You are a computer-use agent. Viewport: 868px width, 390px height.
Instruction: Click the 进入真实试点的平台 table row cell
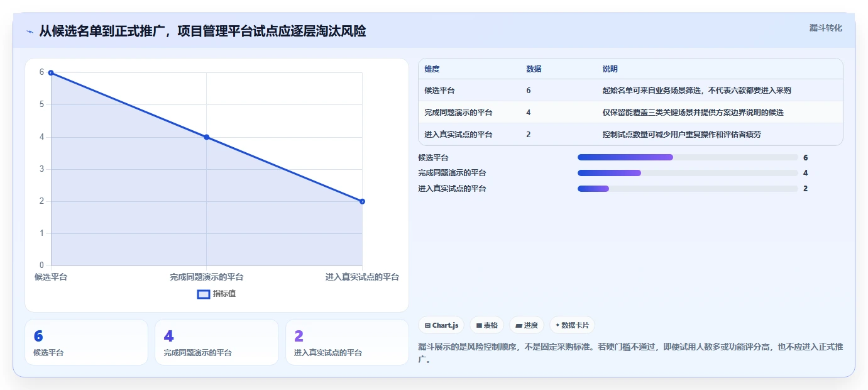tap(458, 135)
